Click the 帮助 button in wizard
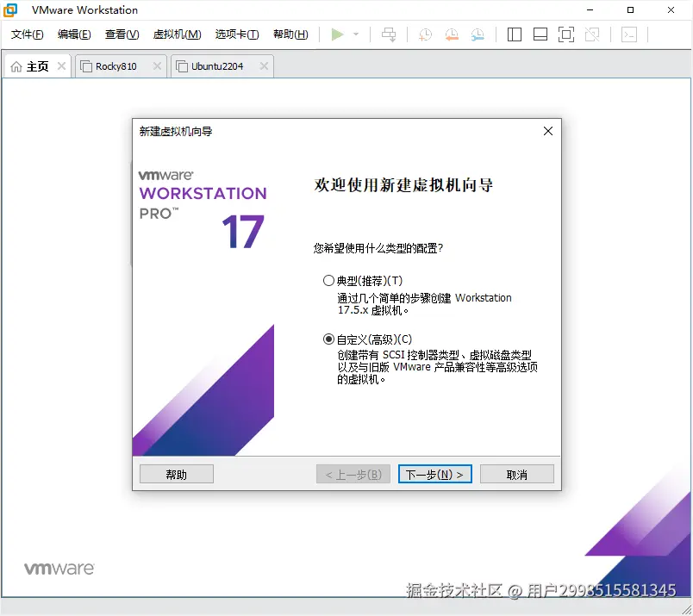 177,474
